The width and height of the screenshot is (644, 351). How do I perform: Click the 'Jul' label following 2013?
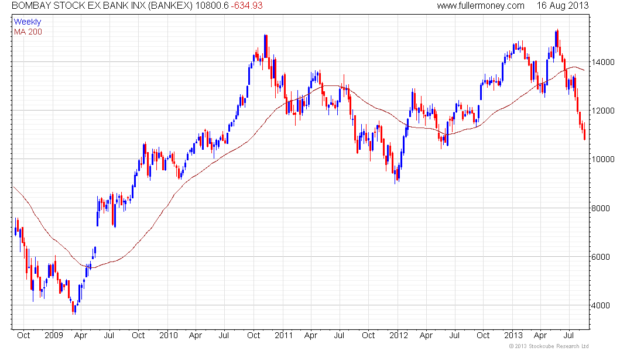[x=568, y=335]
